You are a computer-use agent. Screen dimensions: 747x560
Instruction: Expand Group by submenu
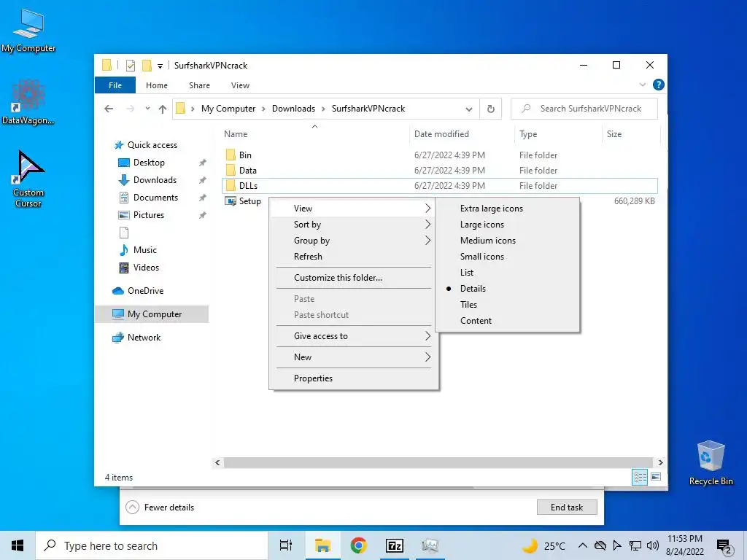(354, 241)
